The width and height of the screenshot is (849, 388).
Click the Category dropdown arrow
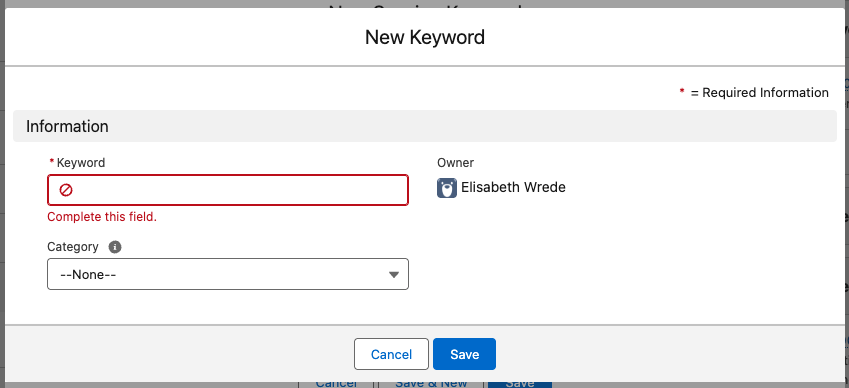click(x=394, y=274)
